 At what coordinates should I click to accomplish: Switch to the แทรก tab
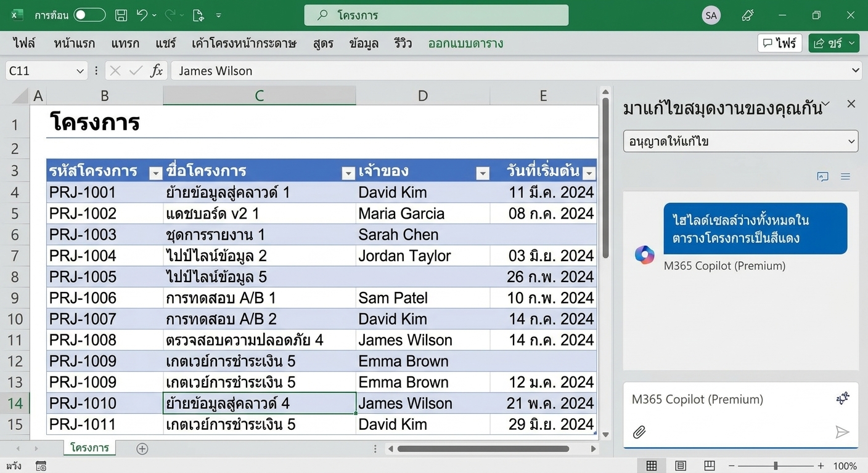pyautogui.click(x=125, y=43)
